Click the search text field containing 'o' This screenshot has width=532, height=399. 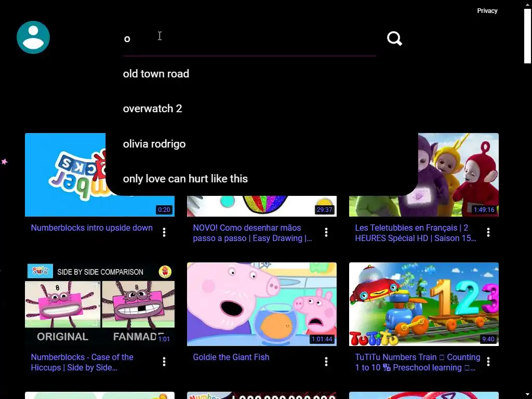[249, 39]
